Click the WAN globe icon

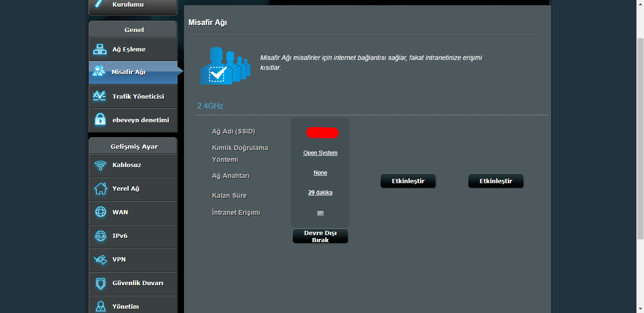pos(100,212)
